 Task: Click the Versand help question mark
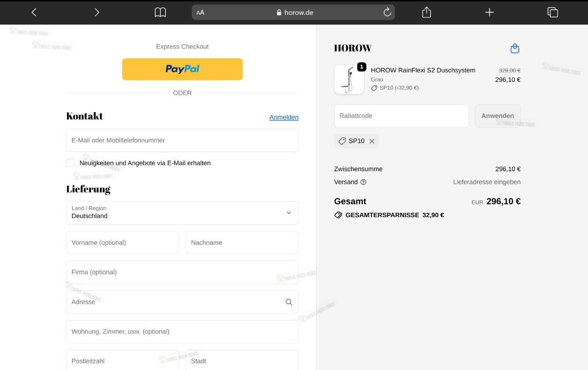click(x=363, y=182)
